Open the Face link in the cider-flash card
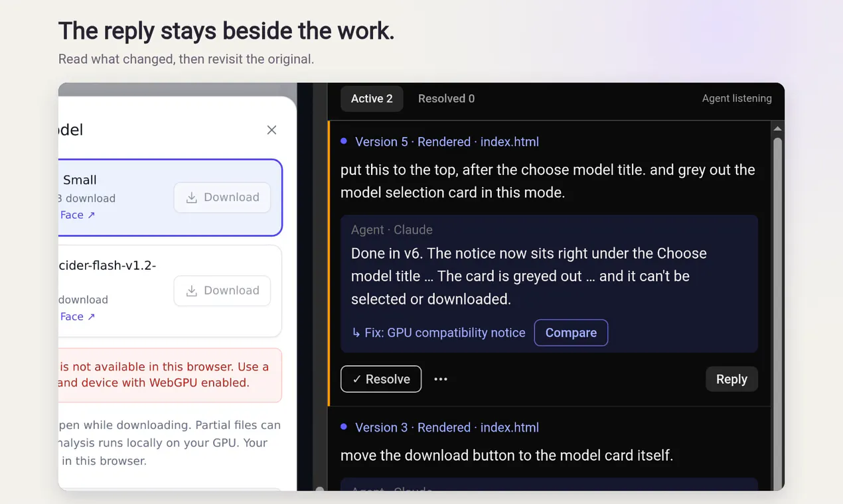The image size is (843, 504). [x=78, y=316]
